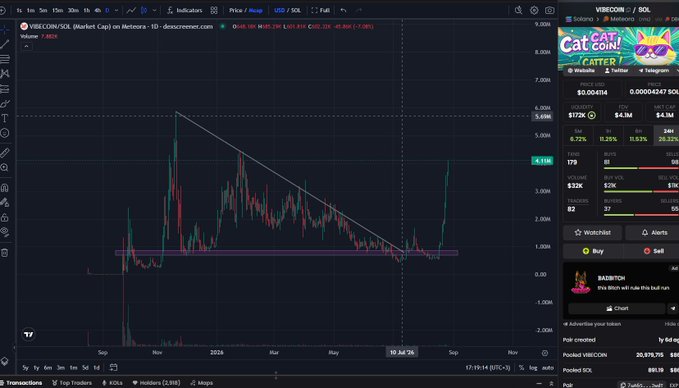
Task: Show 6m date range
Action: (48, 368)
